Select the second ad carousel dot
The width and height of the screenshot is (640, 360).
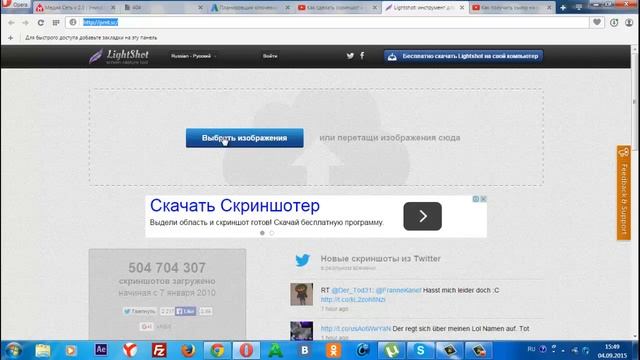pos(272,233)
